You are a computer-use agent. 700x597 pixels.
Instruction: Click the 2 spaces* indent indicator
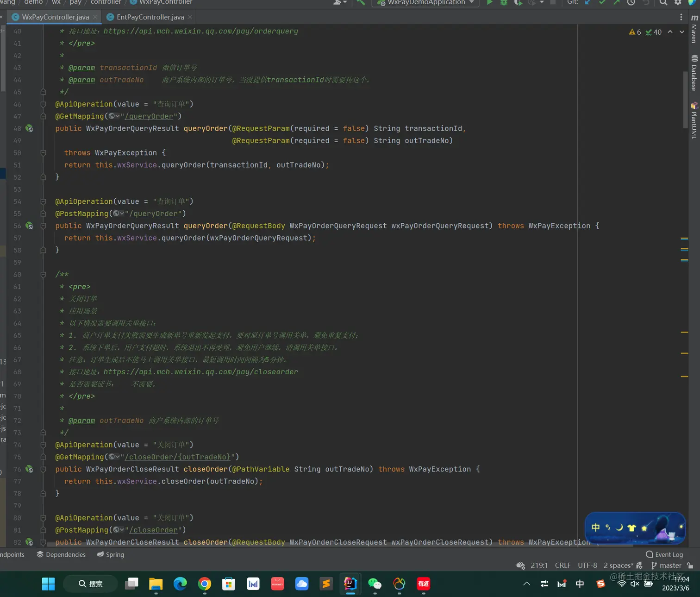619,566
